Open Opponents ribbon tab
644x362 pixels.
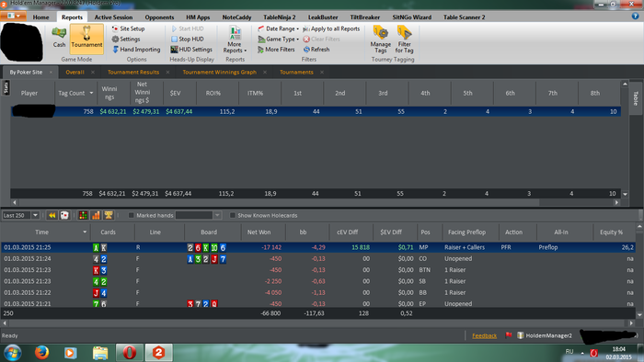click(159, 17)
